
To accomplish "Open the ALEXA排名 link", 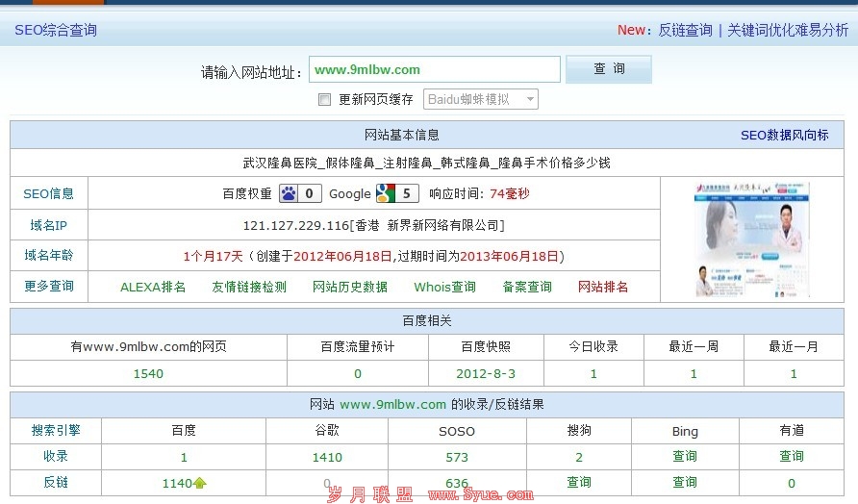I will coord(153,287).
